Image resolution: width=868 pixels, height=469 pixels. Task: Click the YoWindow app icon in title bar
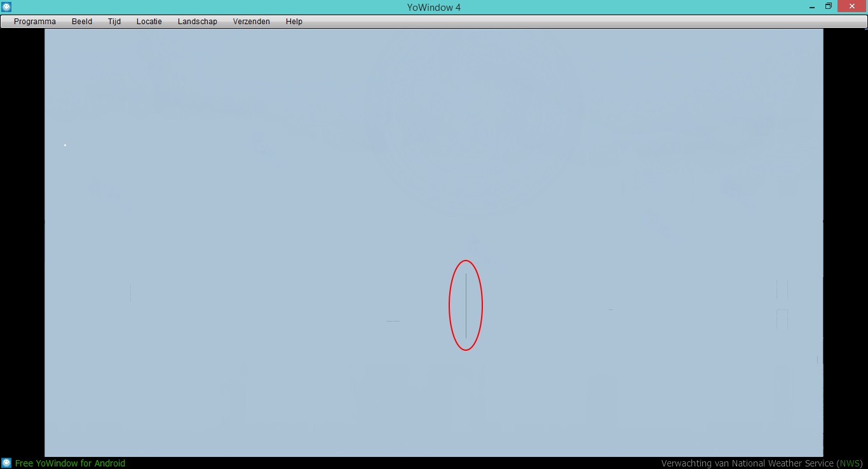6,7
